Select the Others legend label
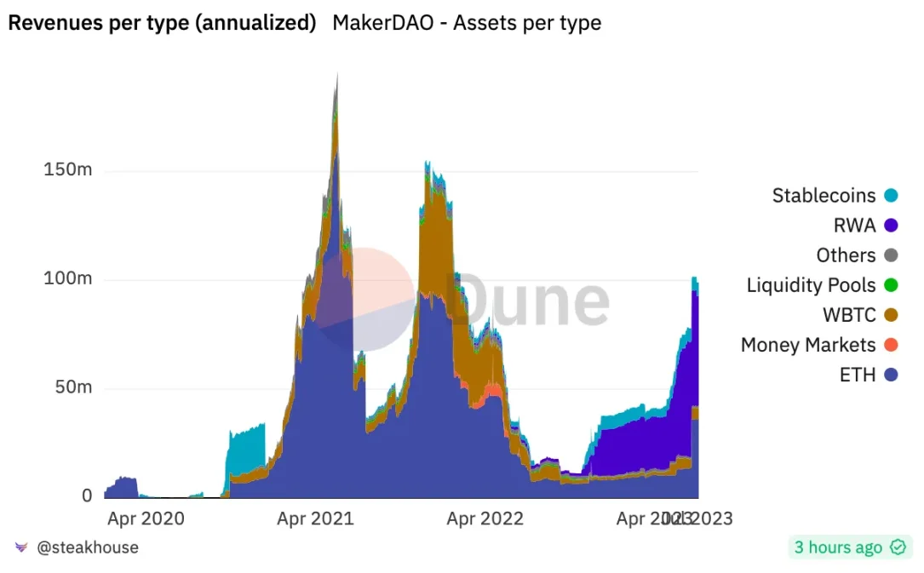 (x=846, y=255)
